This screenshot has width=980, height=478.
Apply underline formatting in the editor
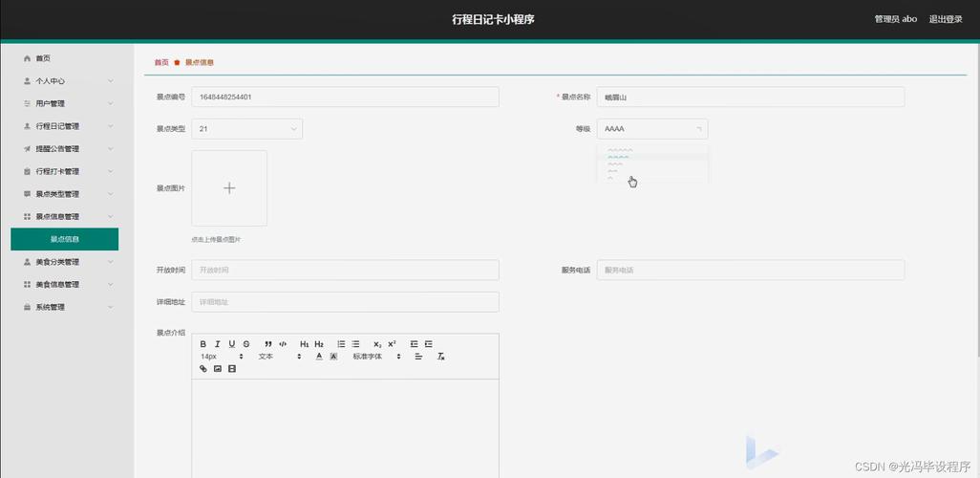coord(232,344)
